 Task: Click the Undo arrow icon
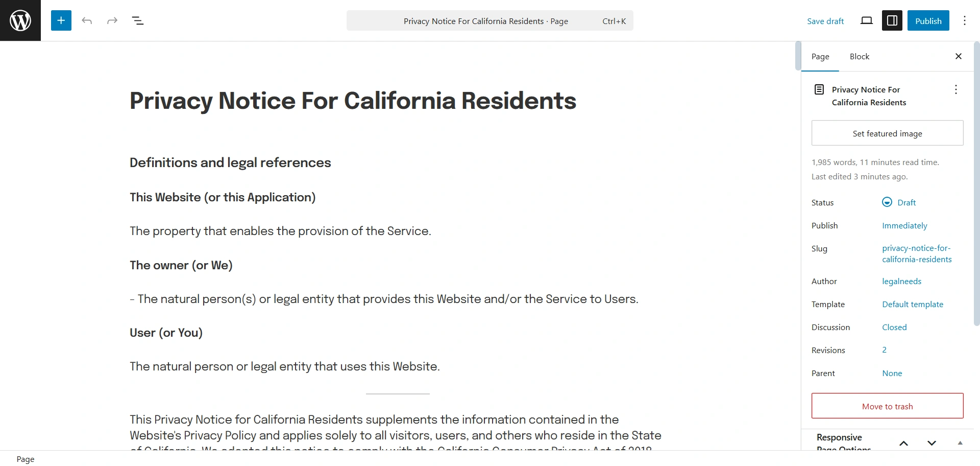(87, 20)
